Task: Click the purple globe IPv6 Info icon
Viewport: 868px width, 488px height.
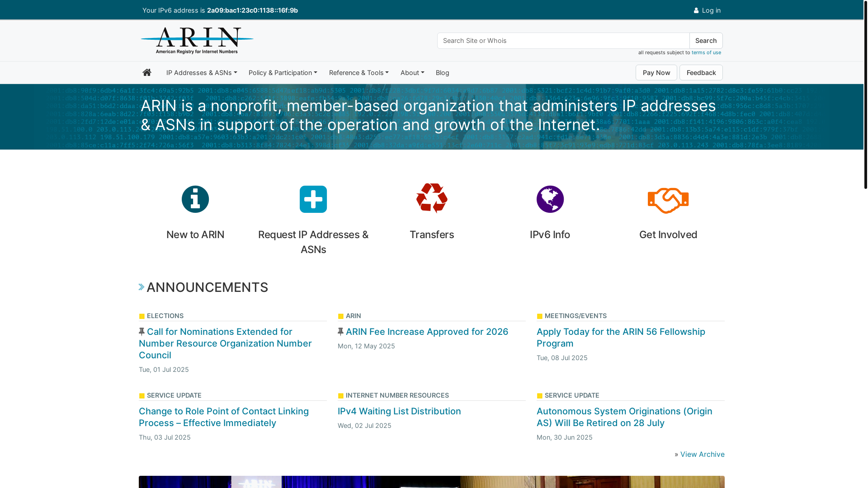Action: coord(550,199)
